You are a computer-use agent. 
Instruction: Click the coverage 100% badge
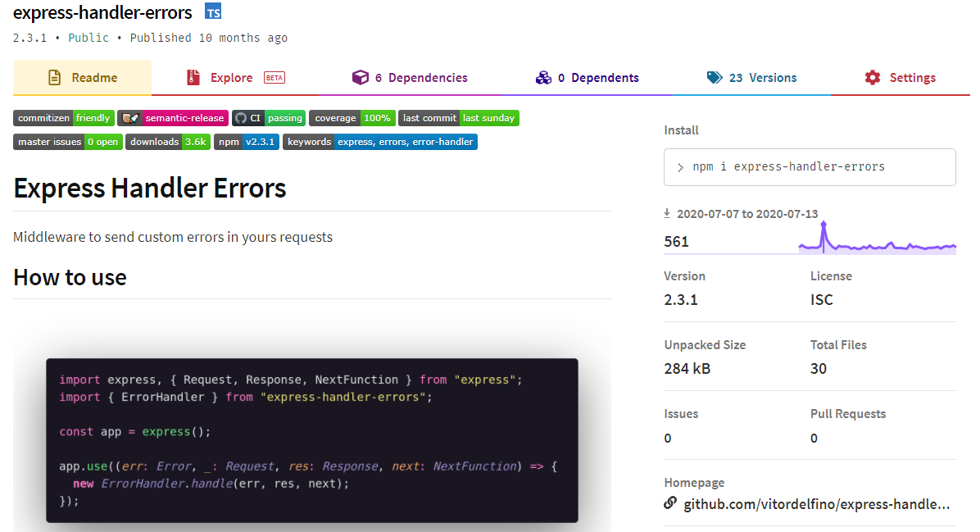tap(352, 118)
